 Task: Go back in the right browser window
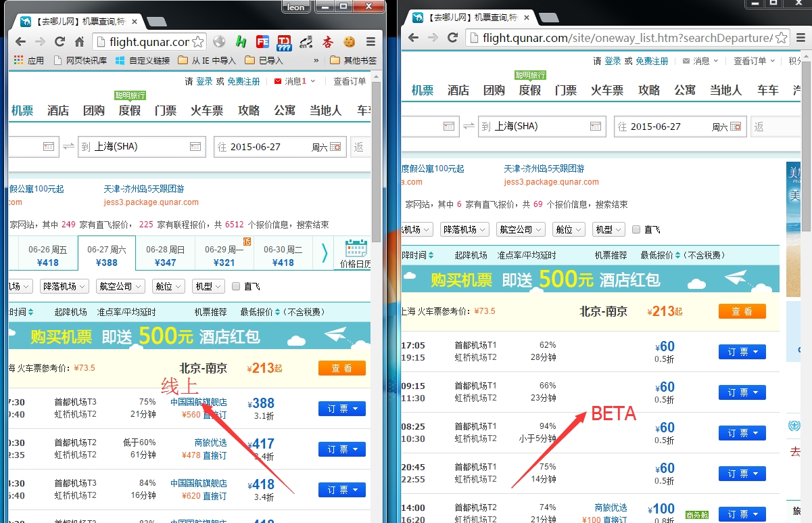coord(413,38)
